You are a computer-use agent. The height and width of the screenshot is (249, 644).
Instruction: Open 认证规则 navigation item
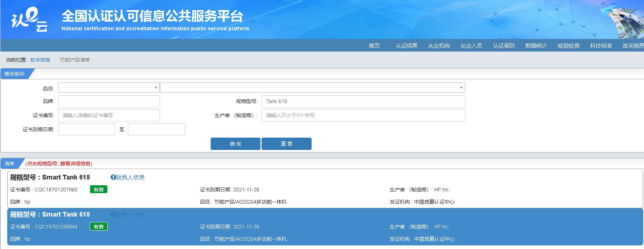click(504, 46)
